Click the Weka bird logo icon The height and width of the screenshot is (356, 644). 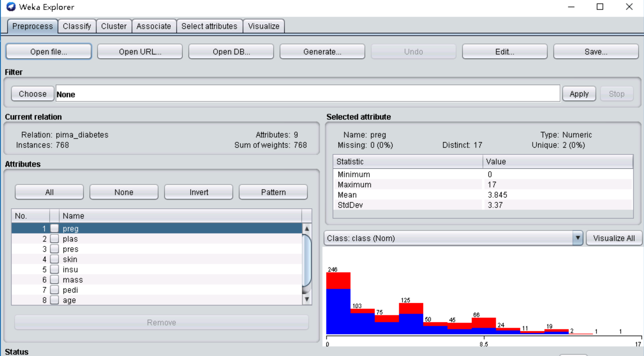click(11, 7)
